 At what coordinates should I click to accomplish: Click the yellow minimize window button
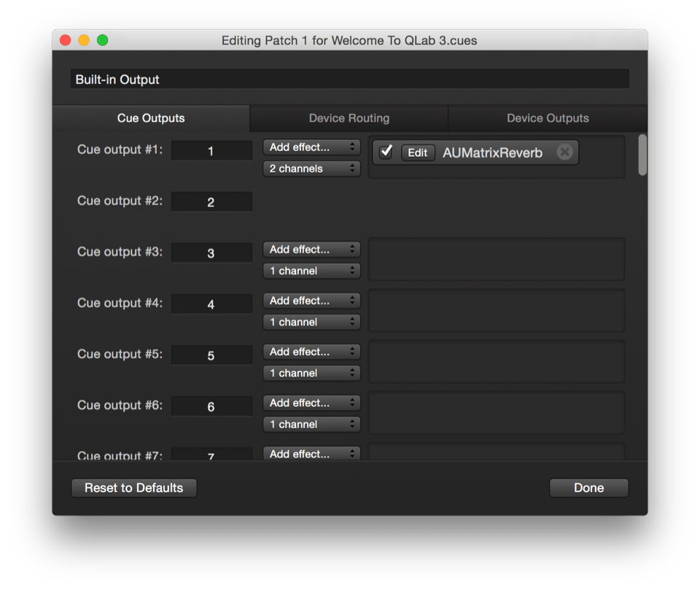pos(84,40)
